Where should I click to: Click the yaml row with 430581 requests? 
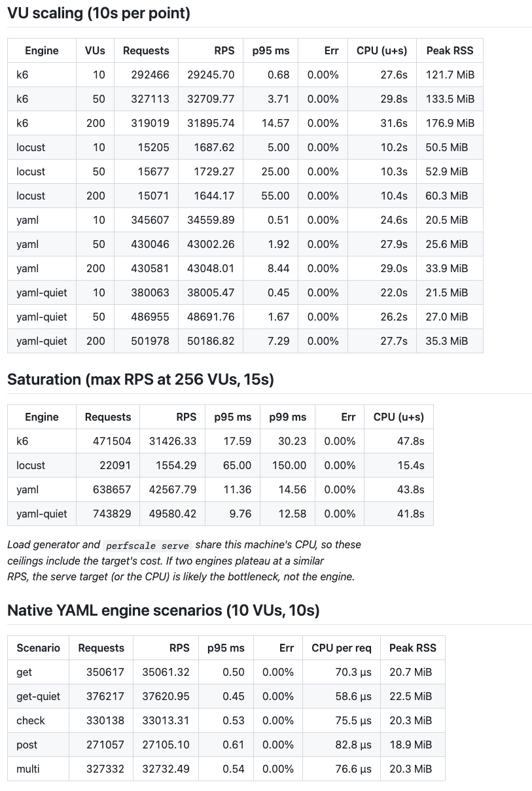pyautogui.click(x=245, y=268)
